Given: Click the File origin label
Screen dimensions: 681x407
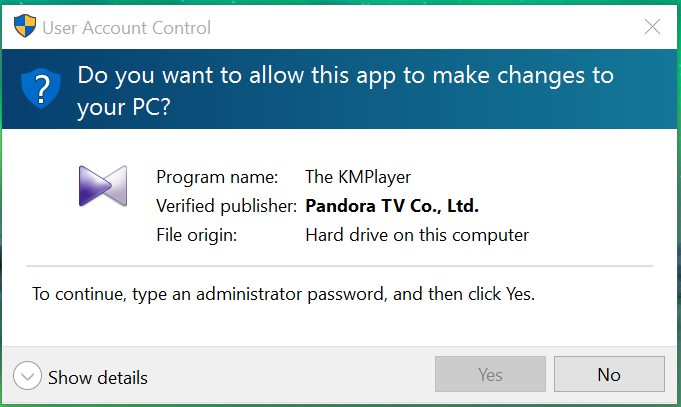Looking at the screenshot, I should tap(197, 235).
